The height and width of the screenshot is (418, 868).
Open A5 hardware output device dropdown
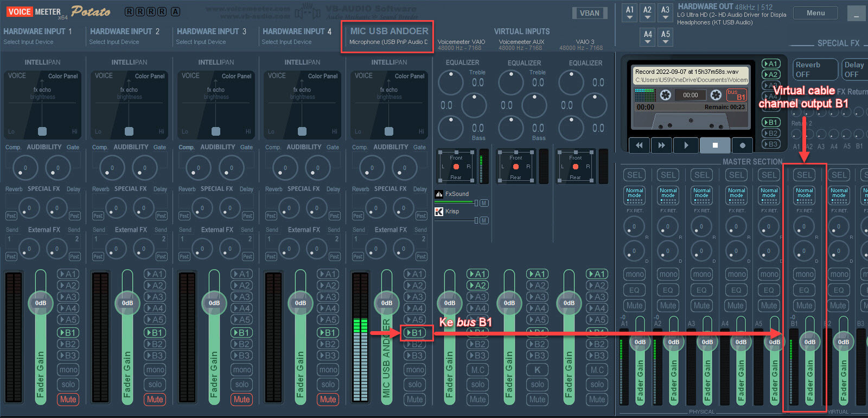[x=666, y=37]
